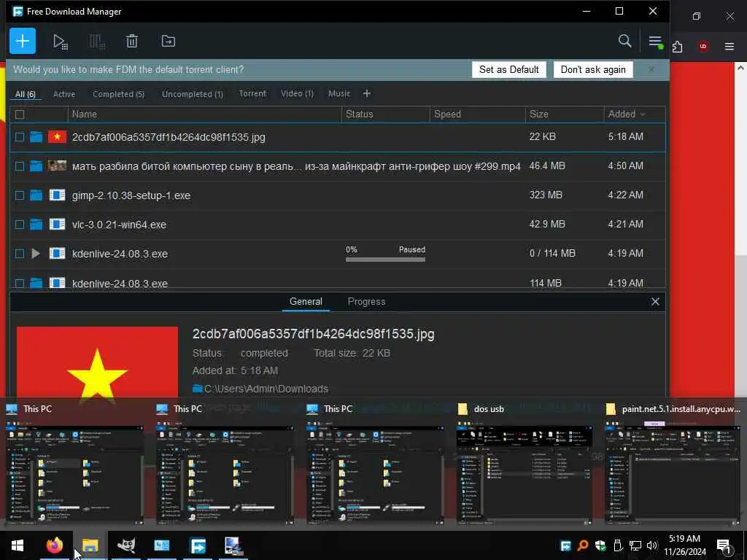
Task: Open the FDM main hamburger menu
Action: point(656,42)
